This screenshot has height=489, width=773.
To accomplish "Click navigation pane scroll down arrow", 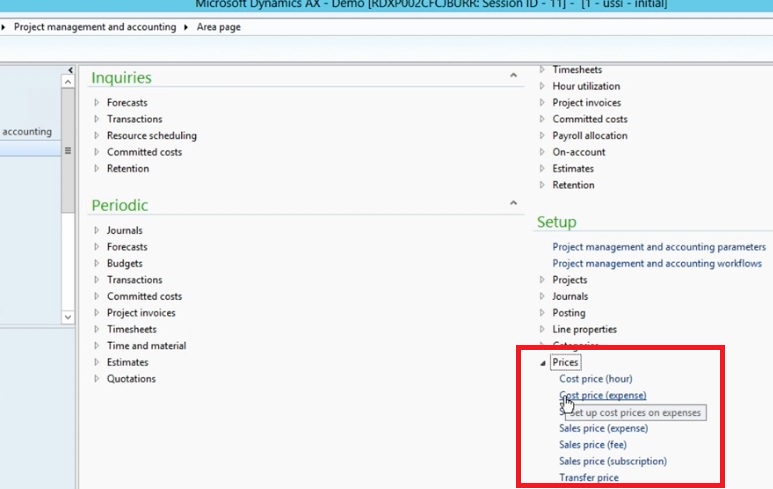I will (x=68, y=317).
